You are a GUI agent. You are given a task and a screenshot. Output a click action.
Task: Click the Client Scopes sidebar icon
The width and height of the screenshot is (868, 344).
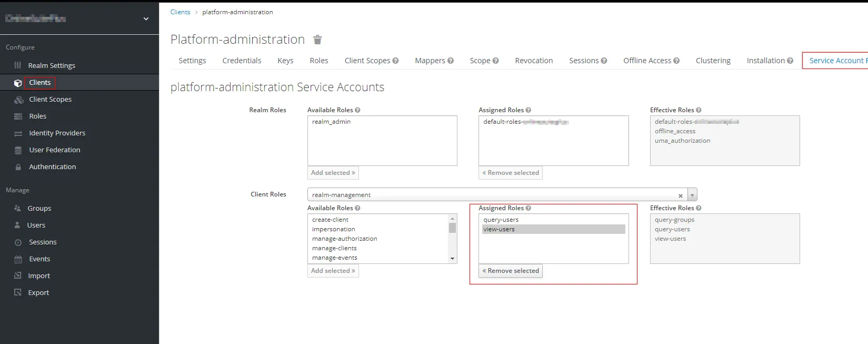tap(19, 100)
